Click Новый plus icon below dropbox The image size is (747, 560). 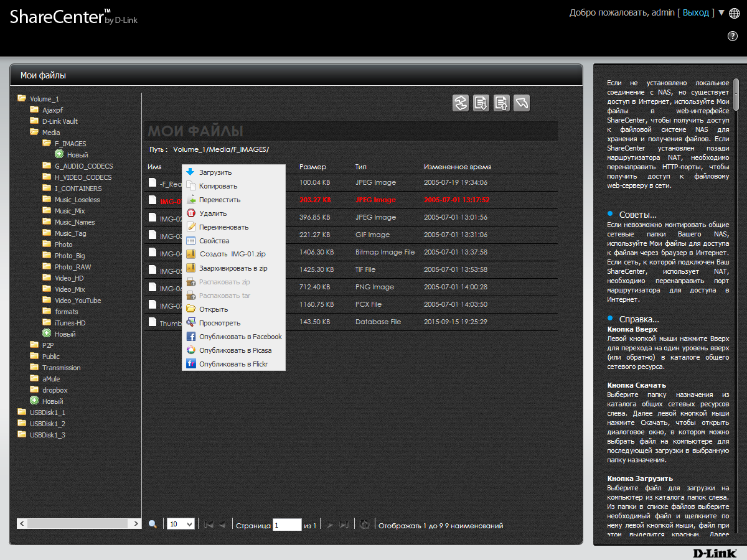[x=34, y=401]
